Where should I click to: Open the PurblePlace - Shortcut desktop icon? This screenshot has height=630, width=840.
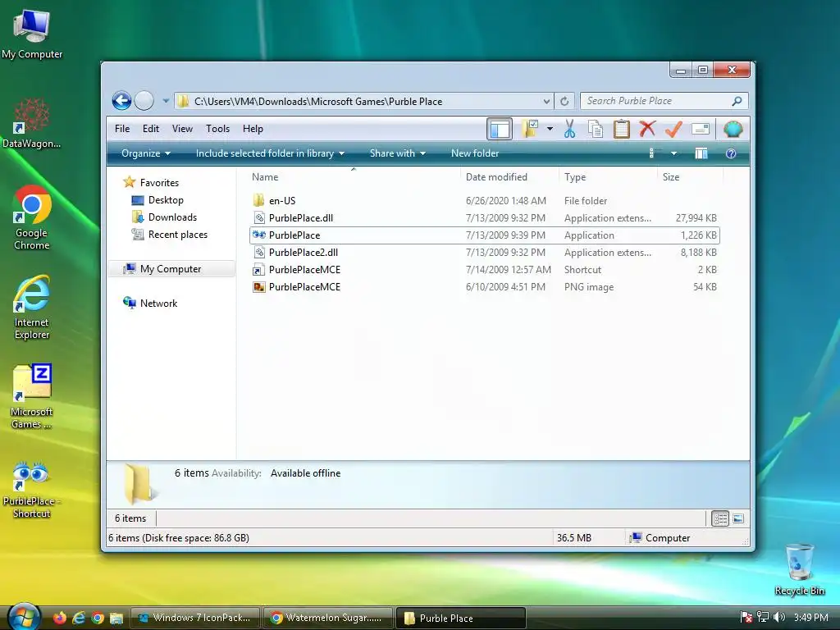pyautogui.click(x=32, y=489)
